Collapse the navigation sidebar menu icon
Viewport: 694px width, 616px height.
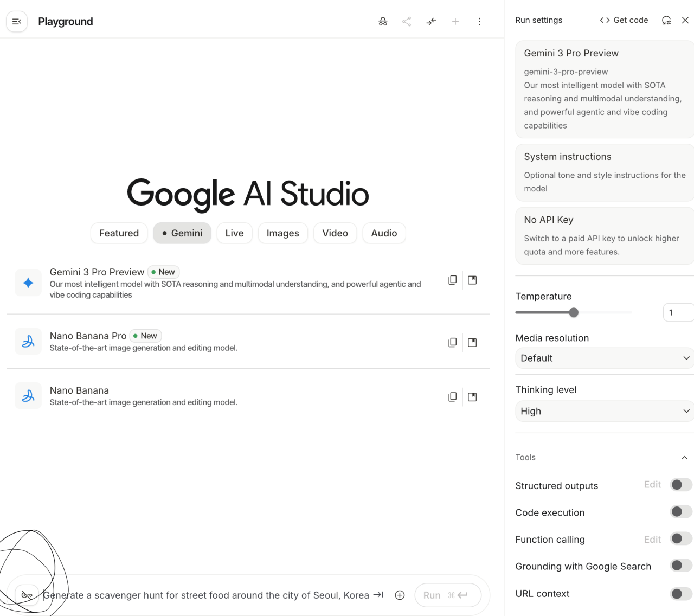[x=17, y=22]
